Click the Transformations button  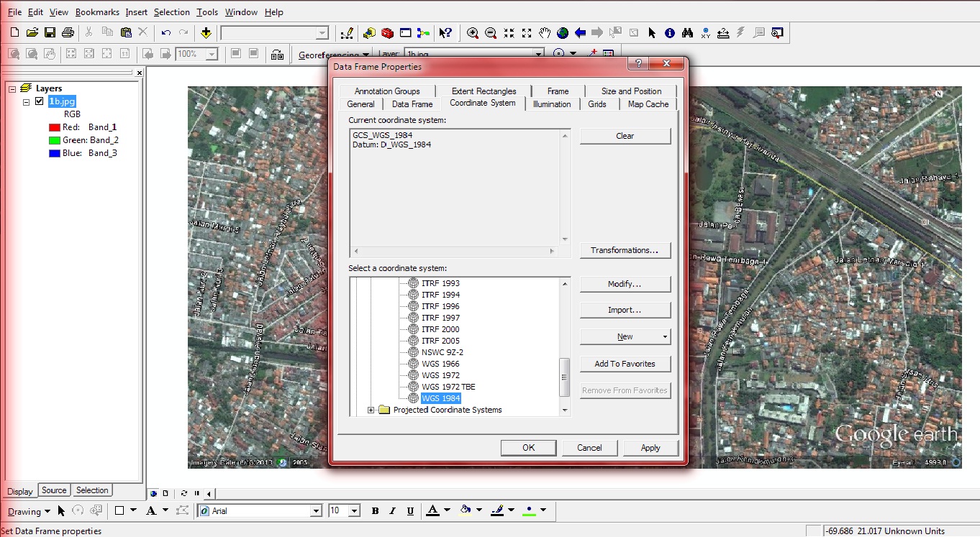625,249
